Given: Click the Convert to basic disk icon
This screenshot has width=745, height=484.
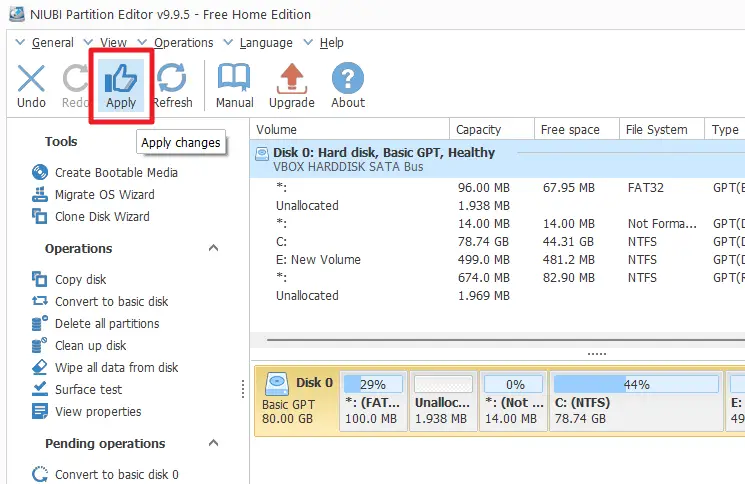Looking at the screenshot, I should (x=40, y=301).
